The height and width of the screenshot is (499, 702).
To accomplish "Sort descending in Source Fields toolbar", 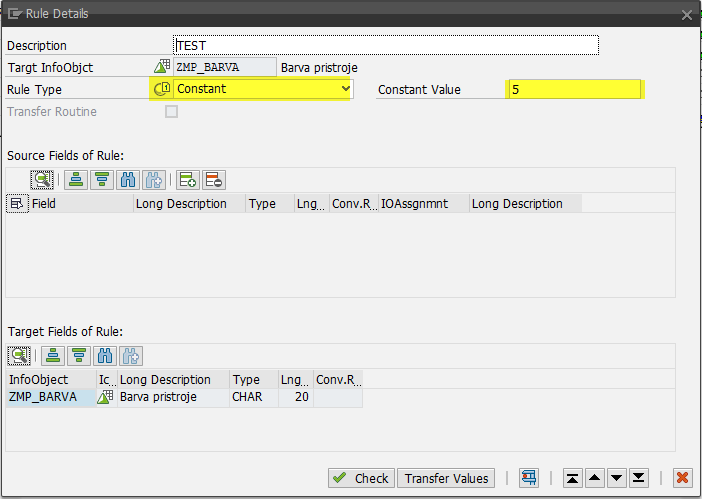I will [102, 180].
